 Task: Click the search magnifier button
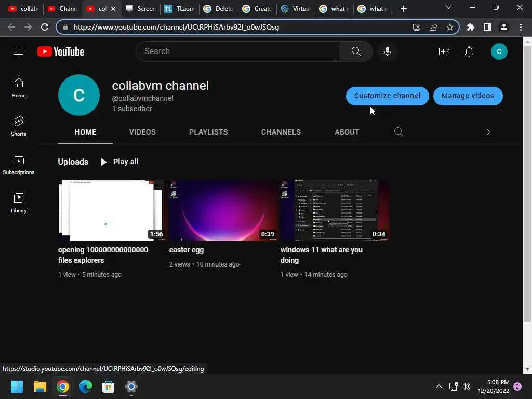[x=356, y=51]
